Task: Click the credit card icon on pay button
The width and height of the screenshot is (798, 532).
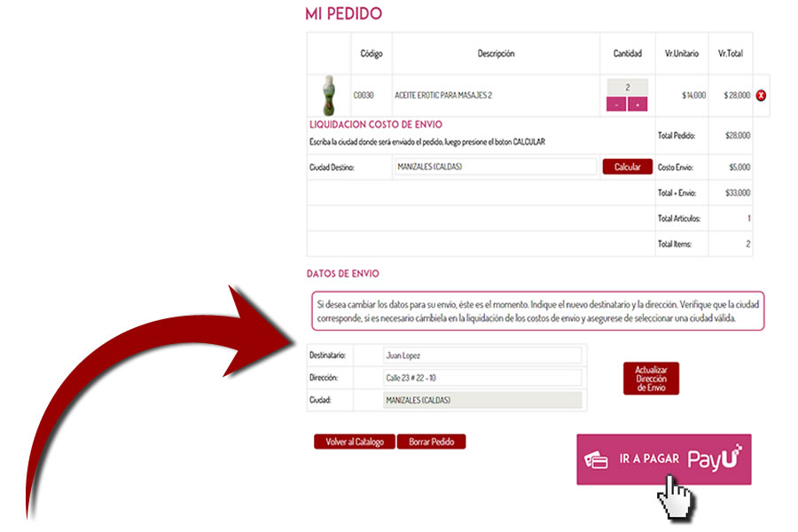Action: pos(597,460)
